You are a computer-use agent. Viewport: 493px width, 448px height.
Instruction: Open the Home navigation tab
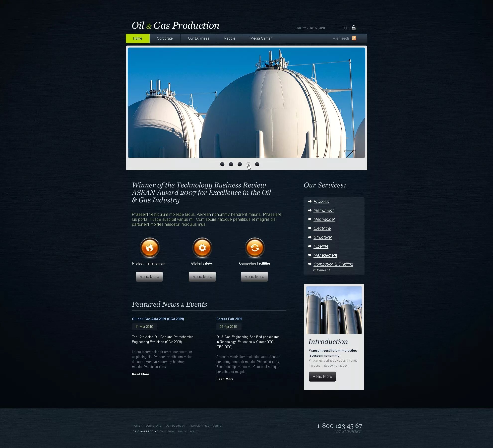(138, 38)
